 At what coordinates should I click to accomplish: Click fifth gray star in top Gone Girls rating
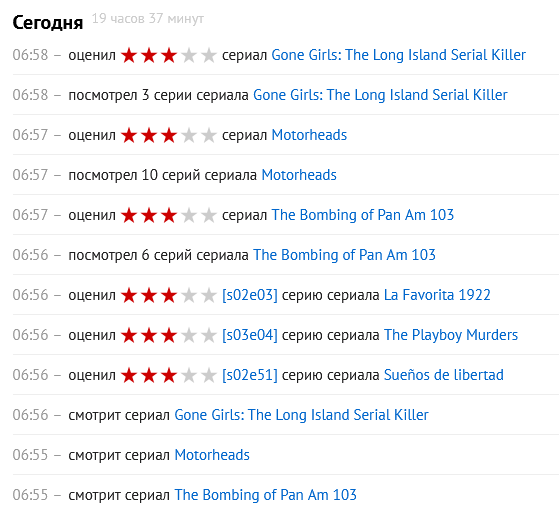pyautogui.click(x=209, y=56)
